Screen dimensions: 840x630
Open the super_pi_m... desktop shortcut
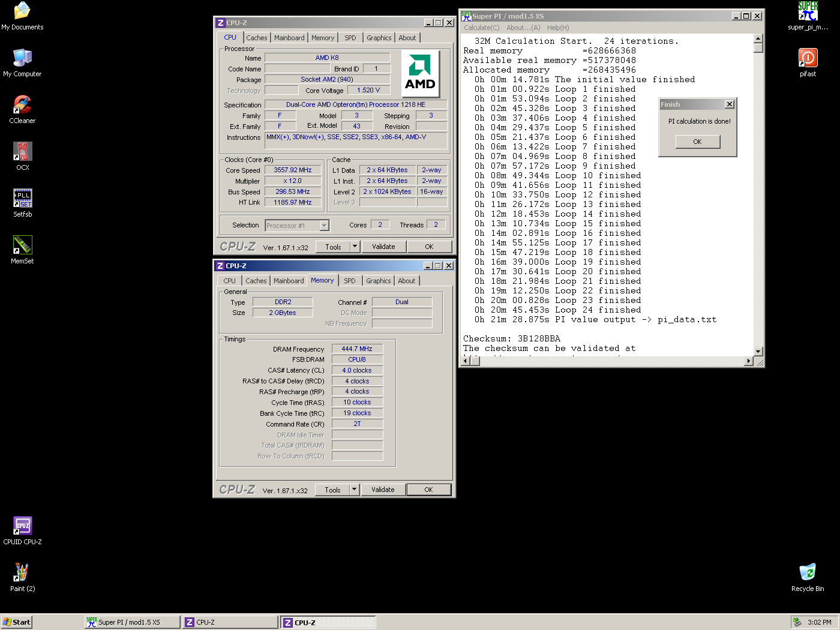808,16
